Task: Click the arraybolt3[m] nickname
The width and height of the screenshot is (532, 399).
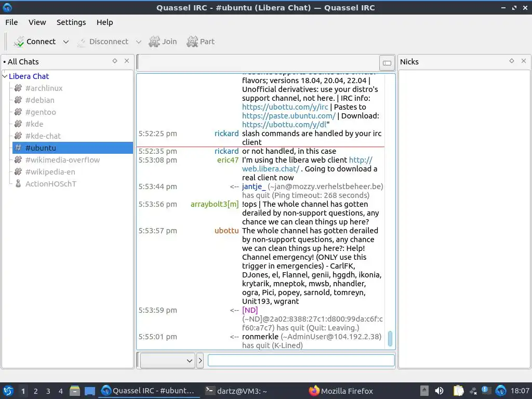Action: click(x=215, y=204)
